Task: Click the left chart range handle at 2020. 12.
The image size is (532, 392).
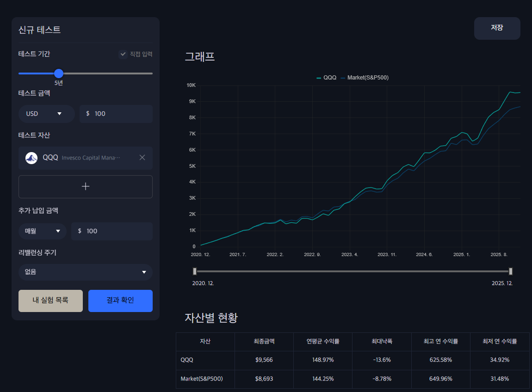Action: [195, 271]
